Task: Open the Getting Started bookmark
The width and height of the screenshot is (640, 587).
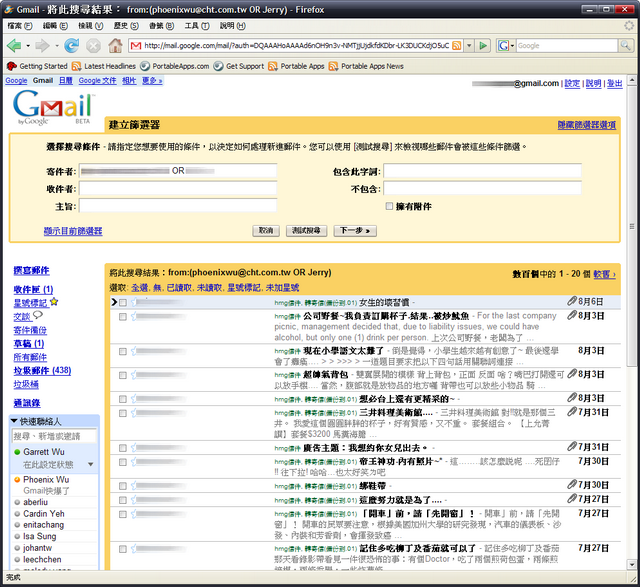Action: (x=37, y=66)
